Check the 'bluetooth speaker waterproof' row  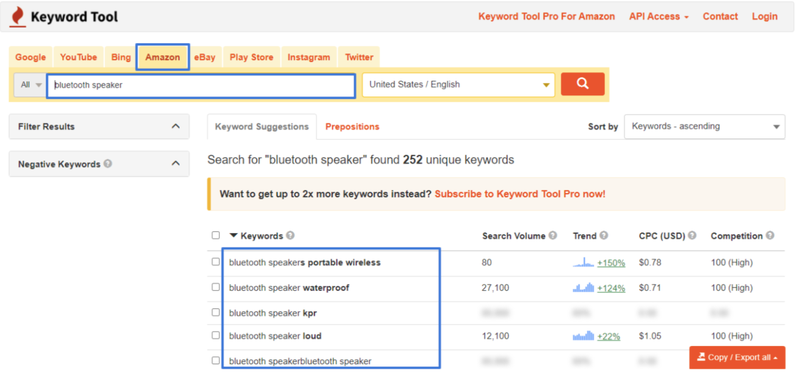point(216,287)
